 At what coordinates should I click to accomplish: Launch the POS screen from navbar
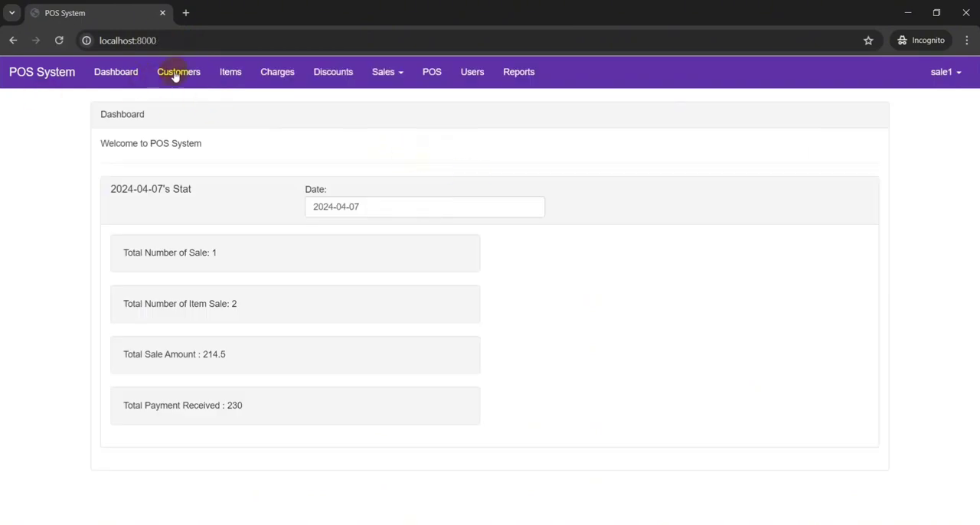pyautogui.click(x=432, y=72)
